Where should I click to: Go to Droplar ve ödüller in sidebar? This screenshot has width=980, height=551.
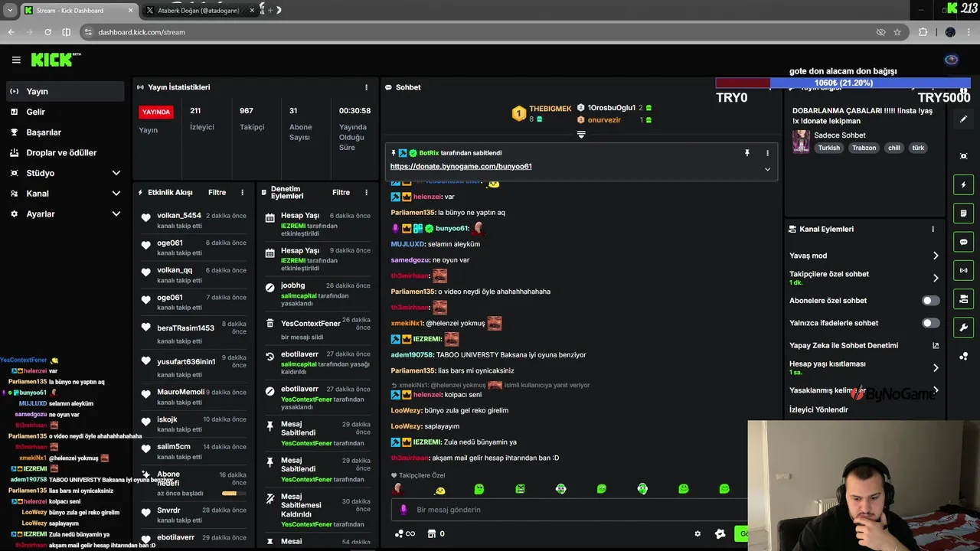coord(65,152)
